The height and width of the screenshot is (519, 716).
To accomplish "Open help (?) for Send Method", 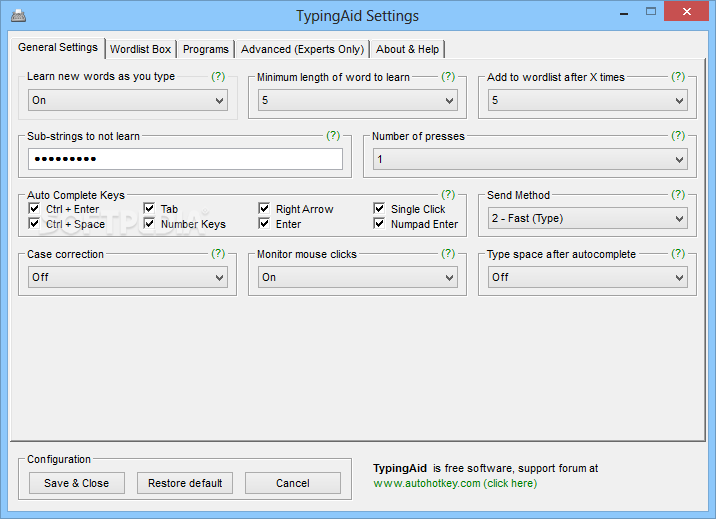I will pos(678,194).
